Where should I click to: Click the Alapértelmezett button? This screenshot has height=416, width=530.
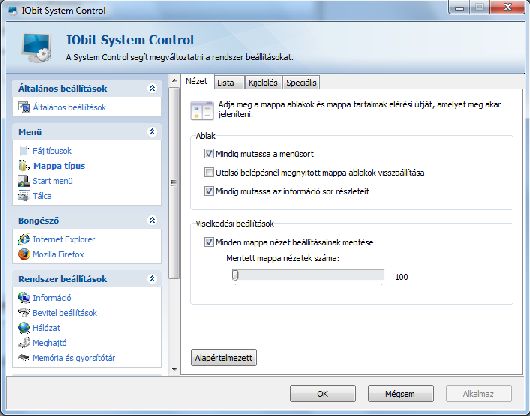tap(224, 358)
